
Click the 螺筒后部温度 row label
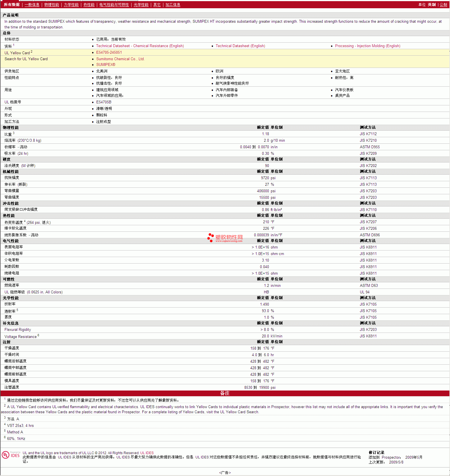[x=15, y=361]
